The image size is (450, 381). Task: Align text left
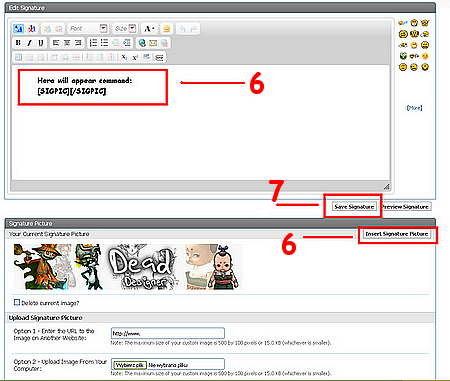click(56, 43)
